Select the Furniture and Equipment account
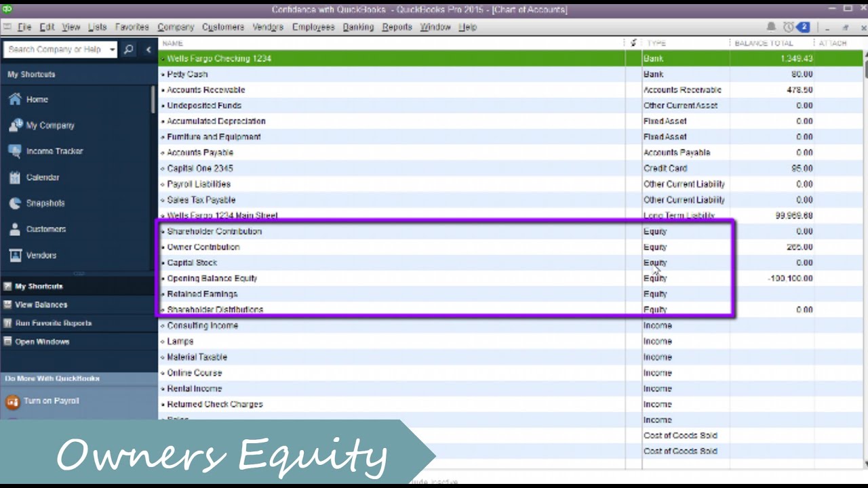The height and width of the screenshot is (488, 868). tap(214, 137)
